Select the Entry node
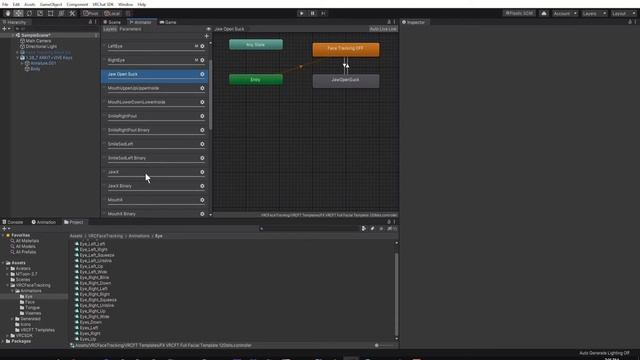The height and width of the screenshot is (360, 640). [256, 79]
